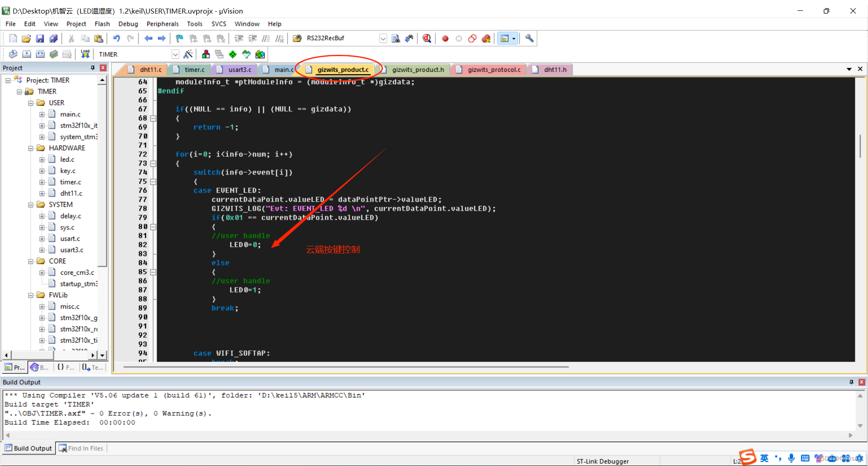868x466 pixels.
Task: Translate the current file
Action: tap(13, 54)
